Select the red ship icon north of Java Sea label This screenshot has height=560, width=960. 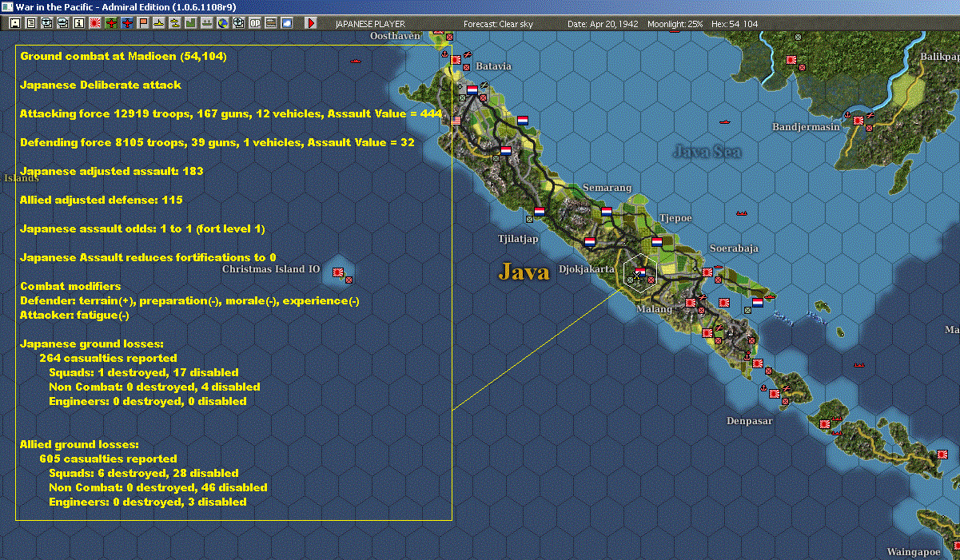tap(726, 122)
